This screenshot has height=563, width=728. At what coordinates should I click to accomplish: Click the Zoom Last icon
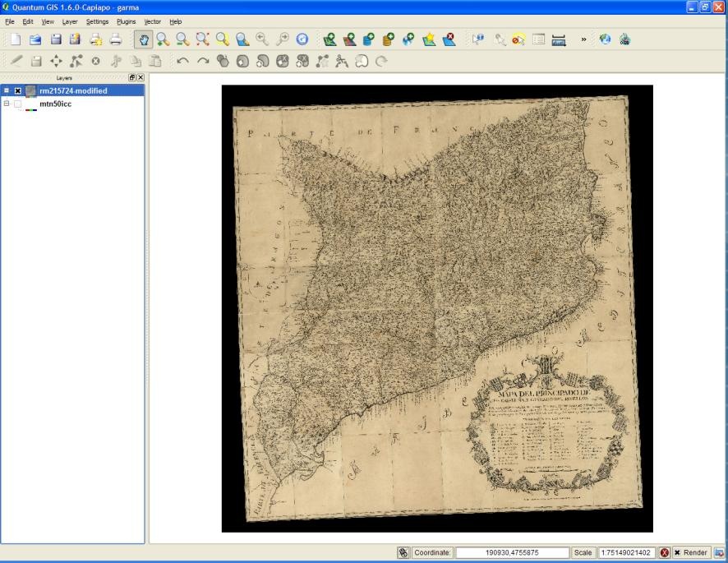click(x=262, y=39)
